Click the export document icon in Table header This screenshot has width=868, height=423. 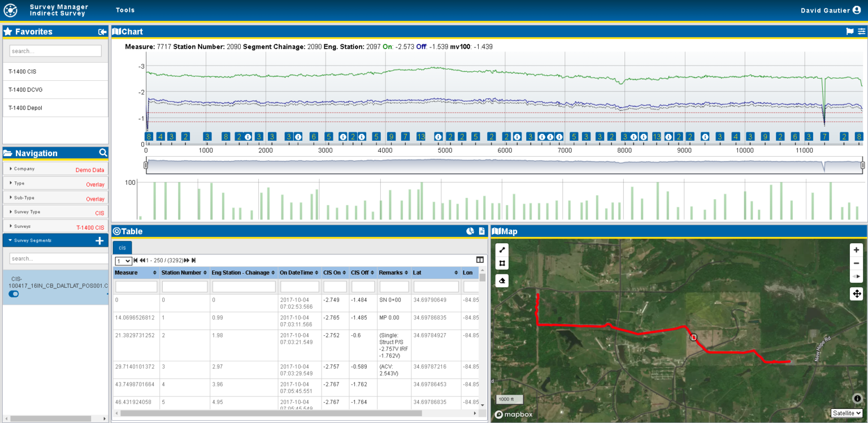pos(481,231)
